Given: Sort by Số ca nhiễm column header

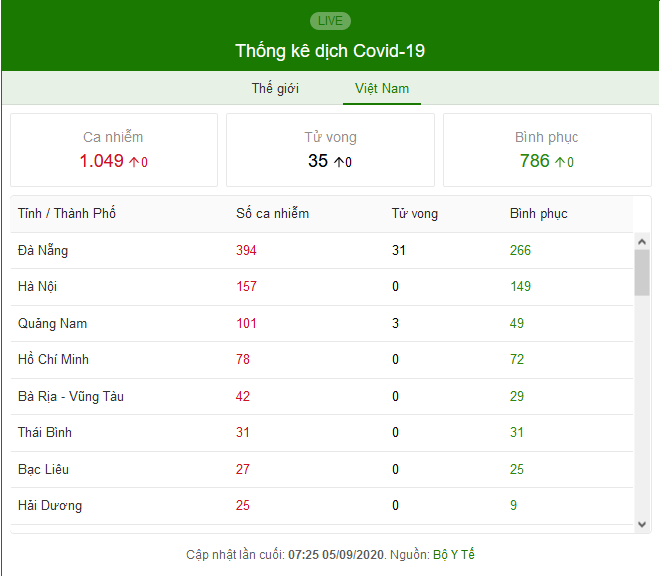Looking at the screenshot, I should click(272, 213).
